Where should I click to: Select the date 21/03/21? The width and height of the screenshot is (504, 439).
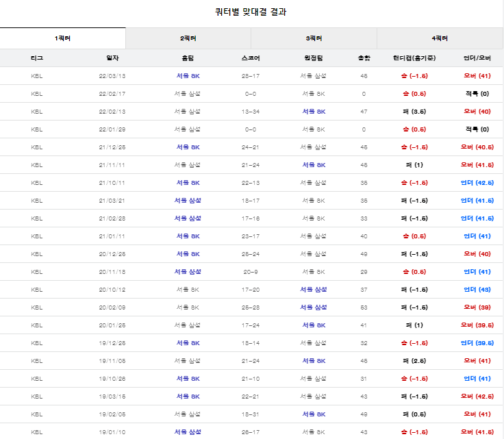(112, 201)
